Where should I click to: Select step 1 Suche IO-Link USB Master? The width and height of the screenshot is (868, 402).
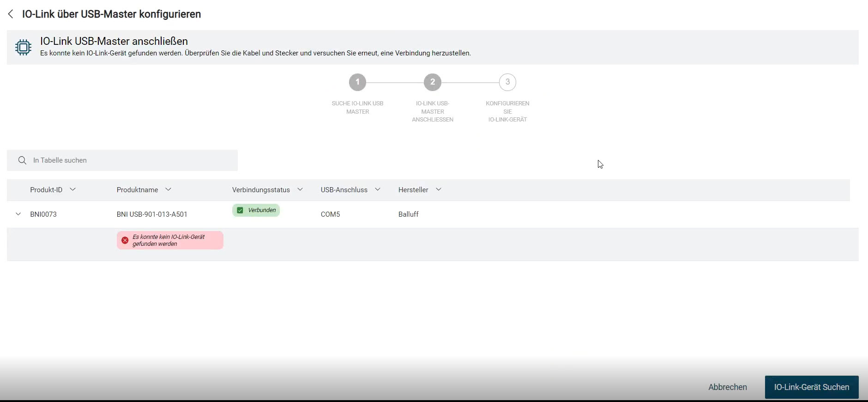coord(357,82)
